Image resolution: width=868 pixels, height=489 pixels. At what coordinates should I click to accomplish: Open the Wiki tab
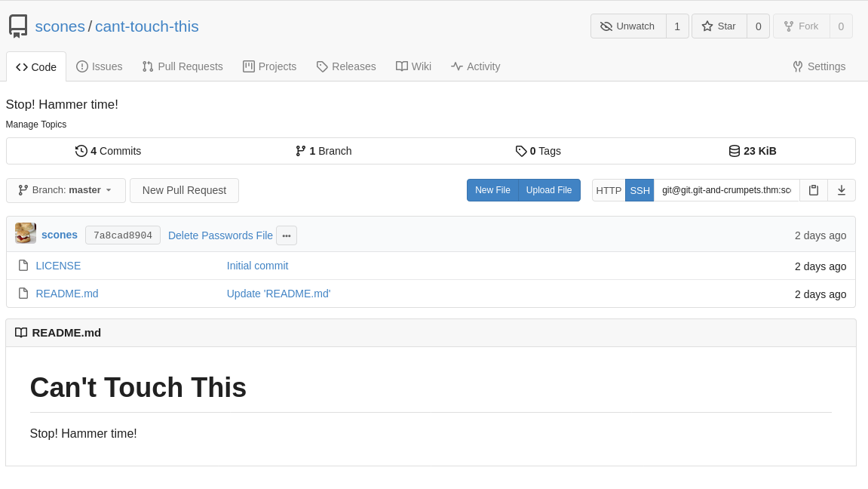pyautogui.click(x=413, y=66)
